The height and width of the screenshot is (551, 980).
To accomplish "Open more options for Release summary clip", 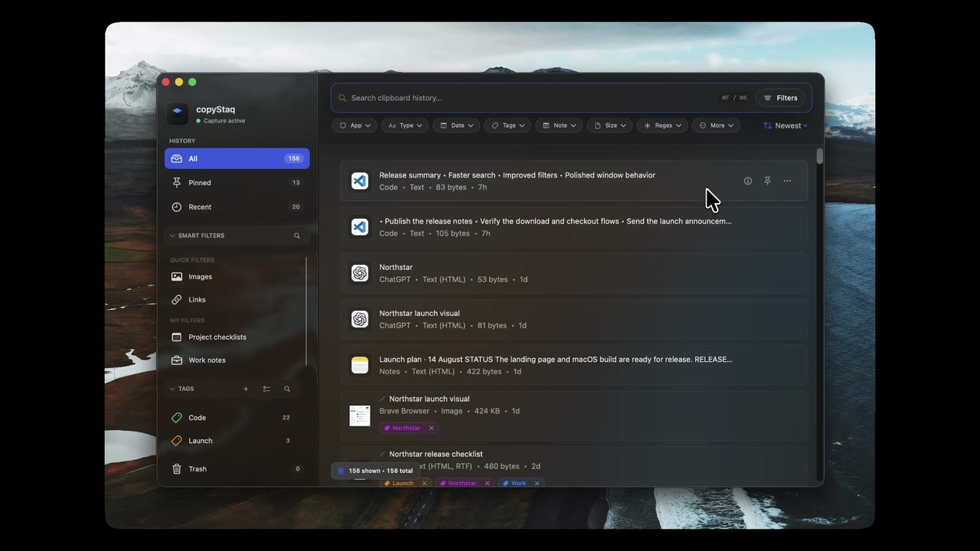I will pyautogui.click(x=787, y=181).
